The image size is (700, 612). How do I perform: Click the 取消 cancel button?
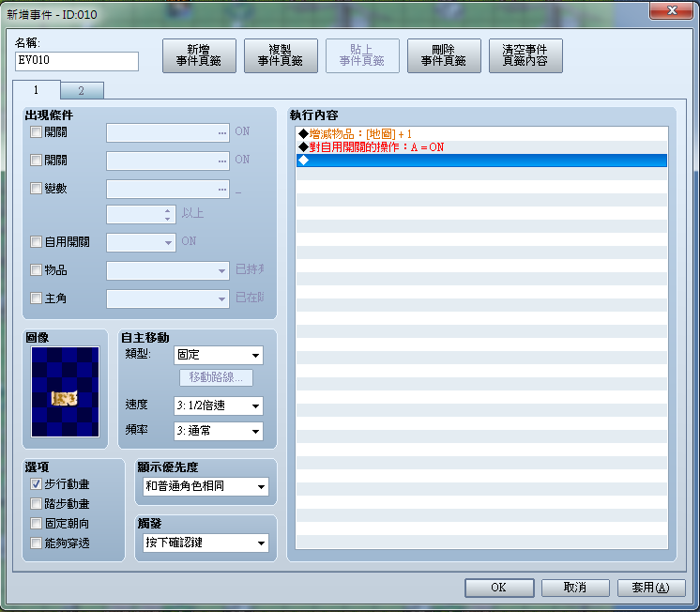[x=575, y=588]
